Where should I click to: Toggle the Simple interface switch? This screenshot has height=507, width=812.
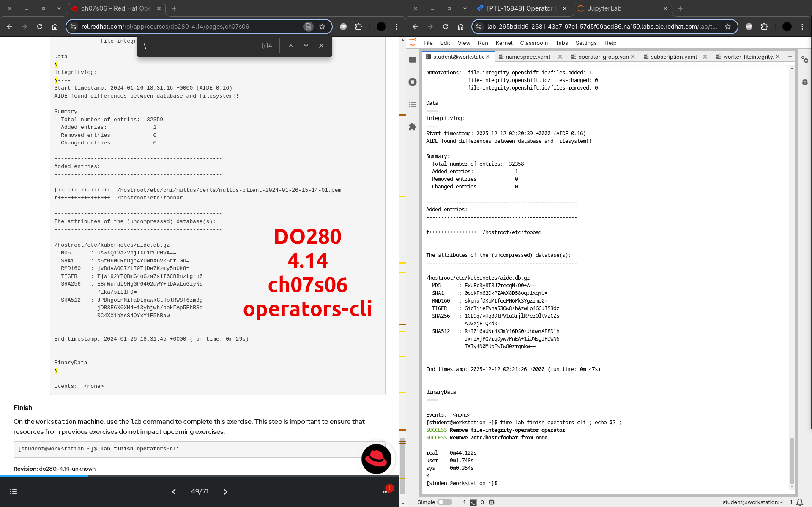click(444, 502)
